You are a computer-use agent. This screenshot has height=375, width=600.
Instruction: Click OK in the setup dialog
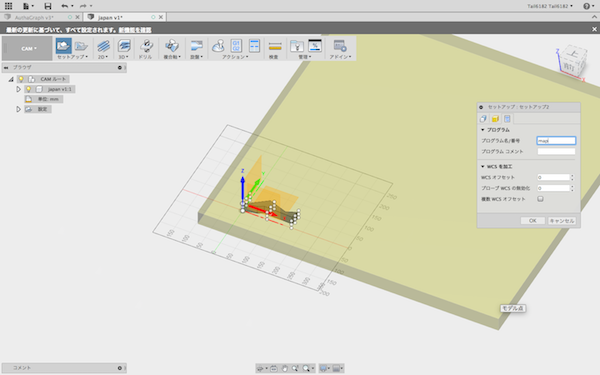pyautogui.click(x=533, y=221)
